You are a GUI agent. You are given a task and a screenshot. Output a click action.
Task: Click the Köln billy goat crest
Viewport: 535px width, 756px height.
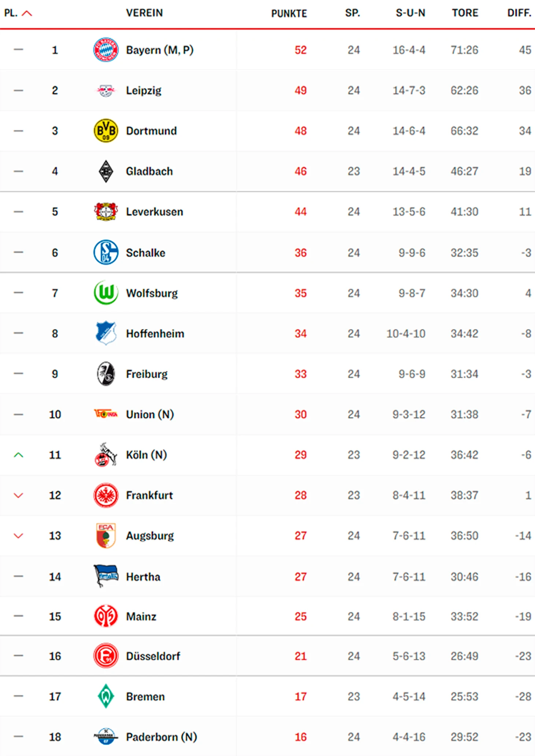point(106,455)
